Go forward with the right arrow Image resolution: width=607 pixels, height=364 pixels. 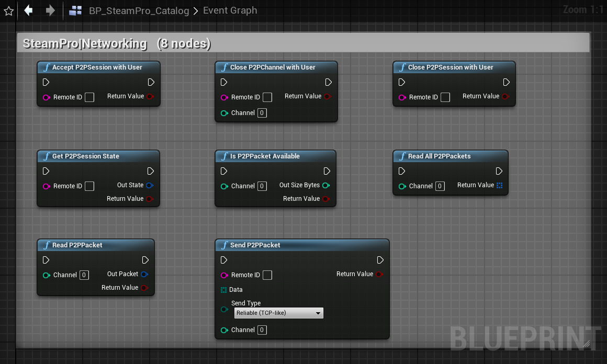click(50, 10)
